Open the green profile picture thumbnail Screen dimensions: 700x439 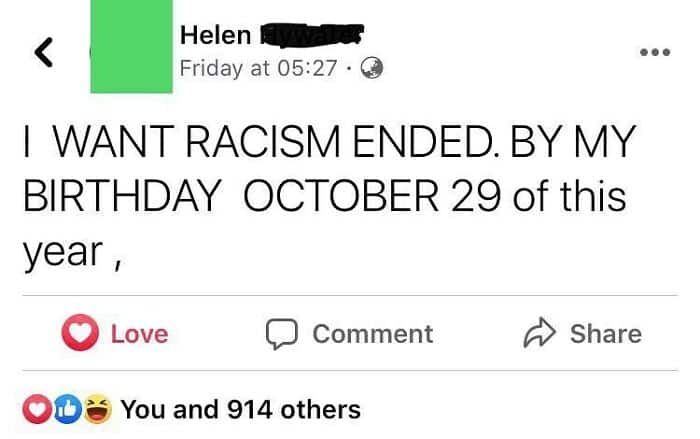131,46
